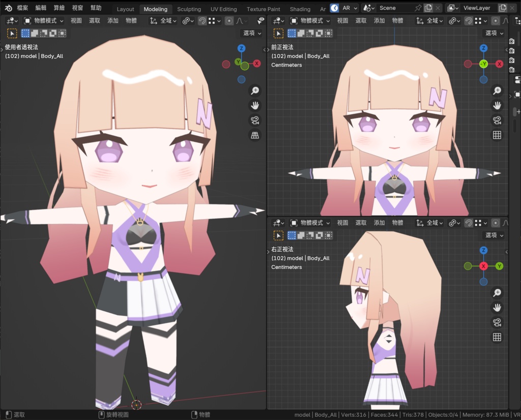Enable the snap magnet toggle
The height and width of the screenshot is (420, 521).
pyautogui.click(x=202, y=20)
